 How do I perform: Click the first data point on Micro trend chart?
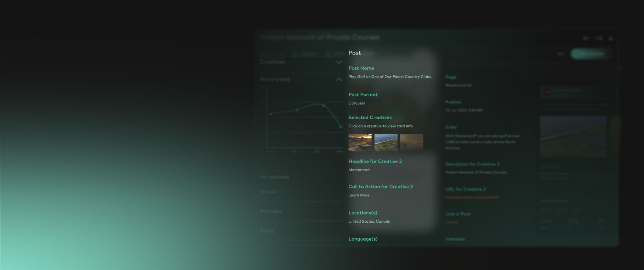click(271, 114)
